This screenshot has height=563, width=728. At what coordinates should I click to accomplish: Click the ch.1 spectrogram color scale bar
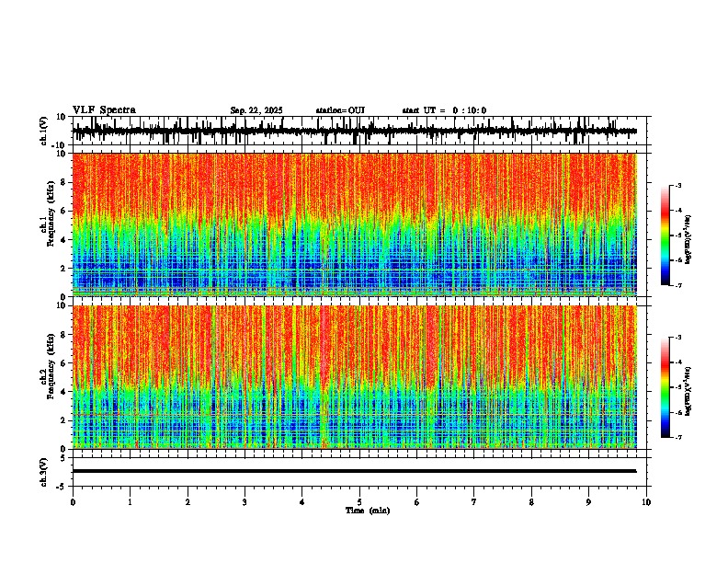[x=665, y=236]
